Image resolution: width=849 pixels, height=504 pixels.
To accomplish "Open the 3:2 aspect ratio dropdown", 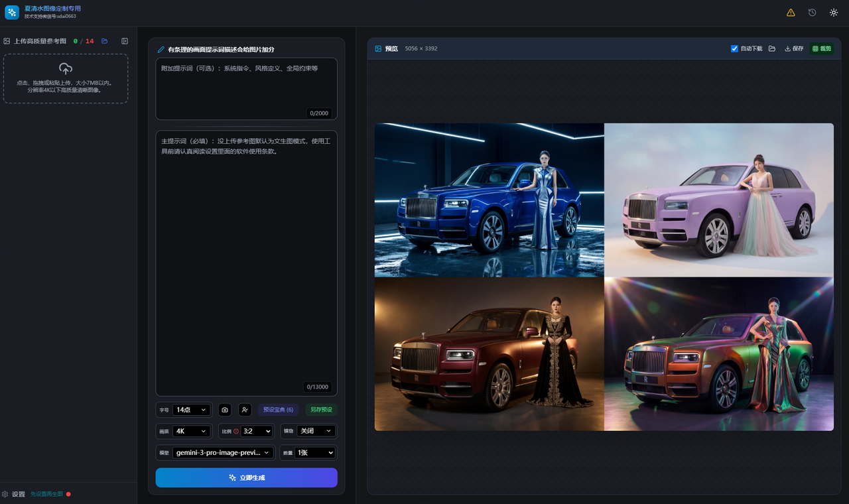I will pos(257,431).
